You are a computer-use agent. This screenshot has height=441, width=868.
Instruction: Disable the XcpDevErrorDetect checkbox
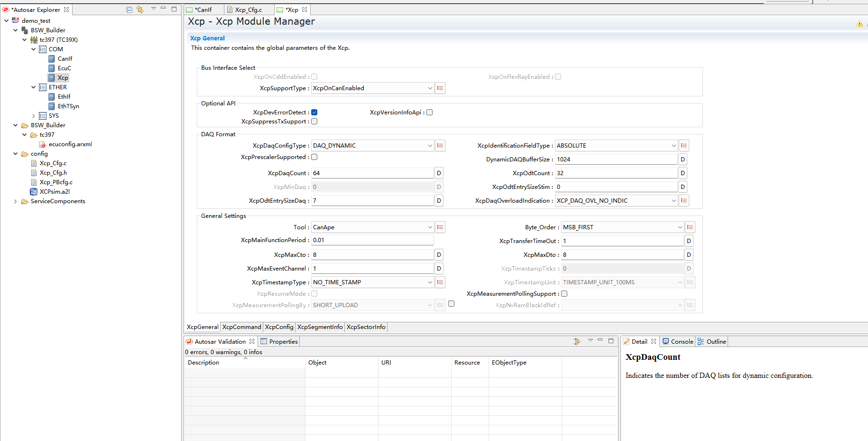314,113
